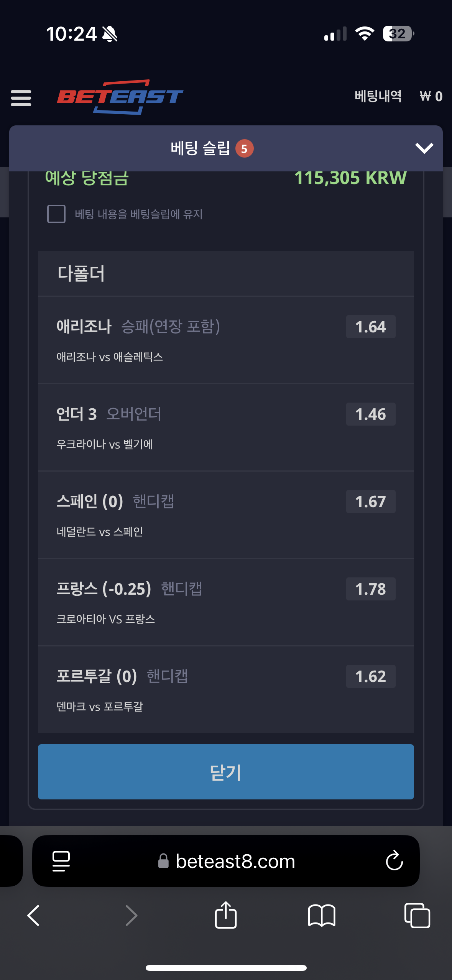Open Safari bookmarks
452x980 pixels.
coord(322,916)
